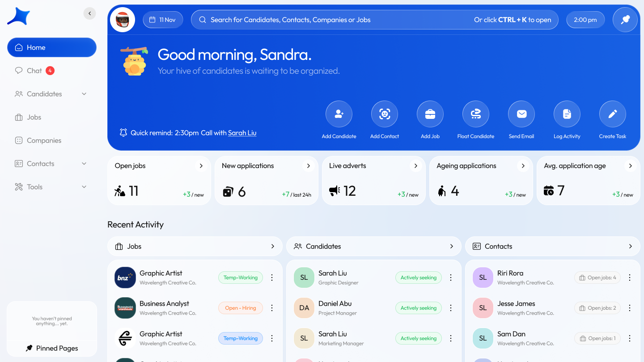Screen dimensions: 644x362
Task: Click the Open jobs: 4 badge
Action: click(597, 278)
